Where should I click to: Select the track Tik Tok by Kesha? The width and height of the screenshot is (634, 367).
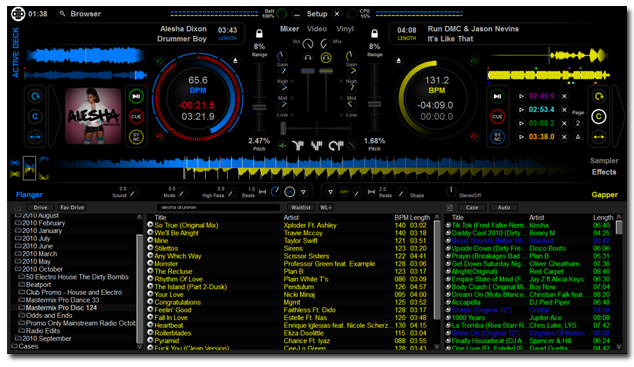click(x=529, y=225)
